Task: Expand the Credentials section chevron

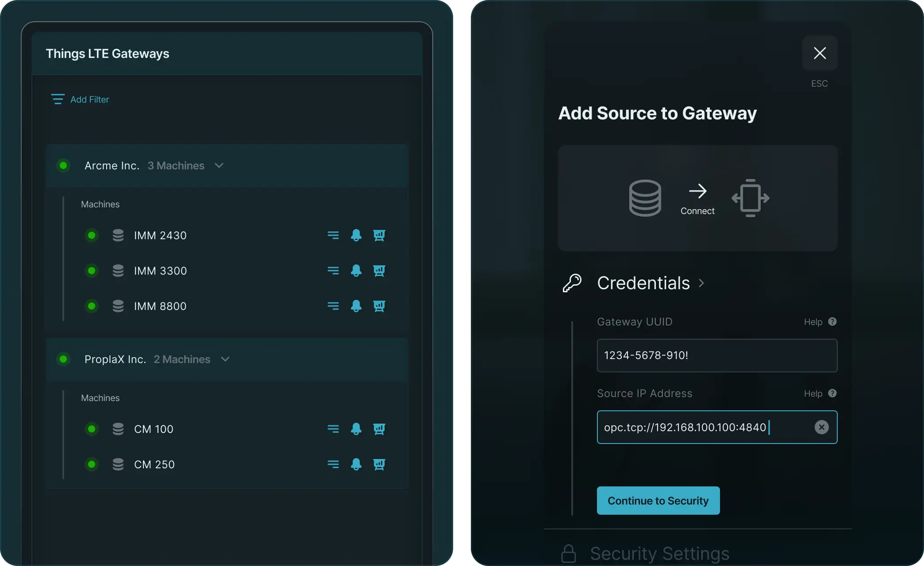Action: 701,283
